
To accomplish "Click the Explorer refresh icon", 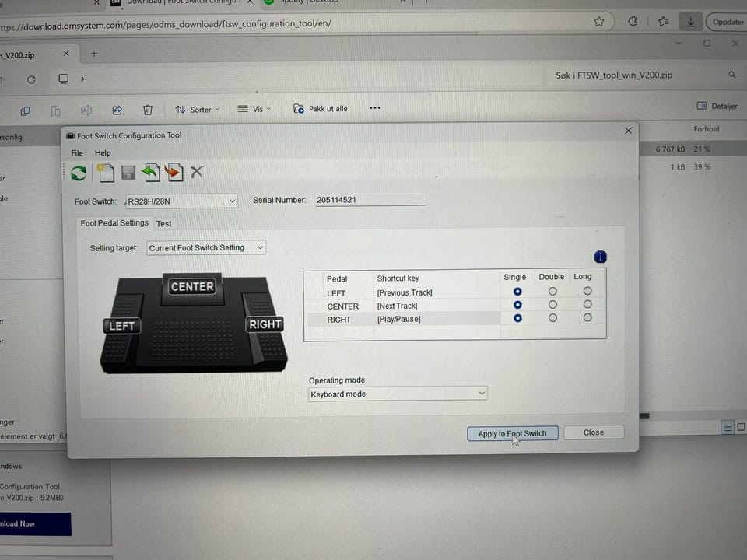I will coord(31,79).
